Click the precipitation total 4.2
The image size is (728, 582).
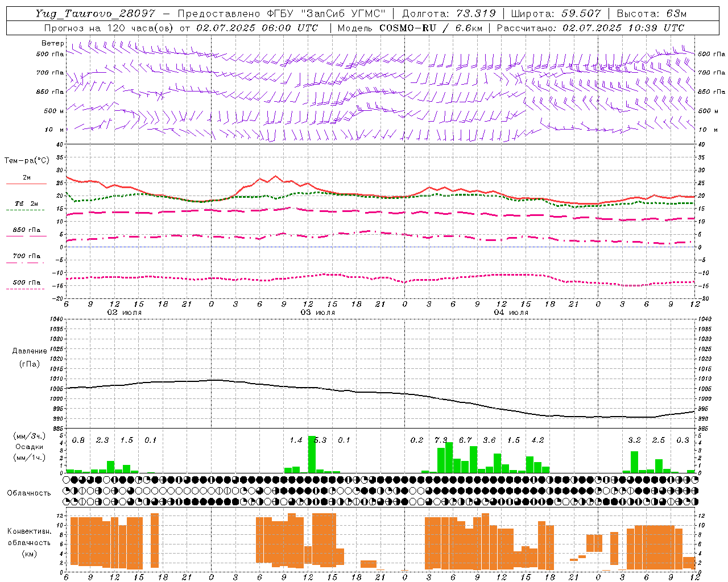tap(537, 440)
